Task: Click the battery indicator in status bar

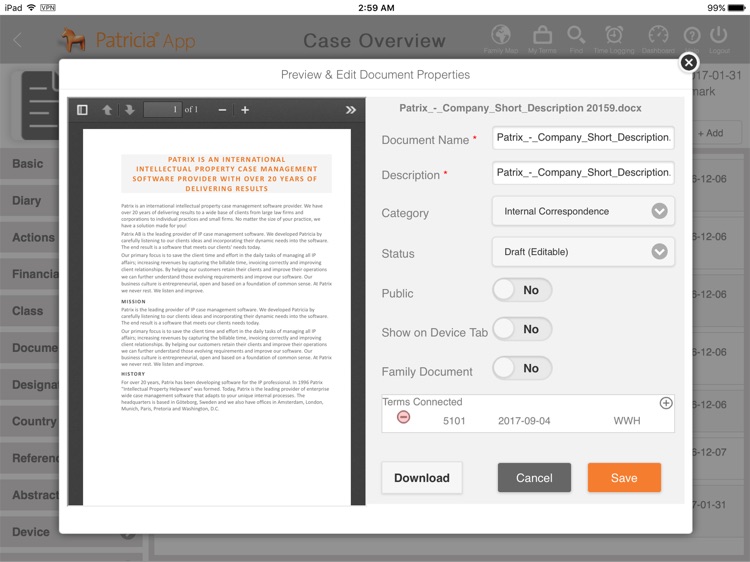Action: pyautogui.click(x=736, y=8)
